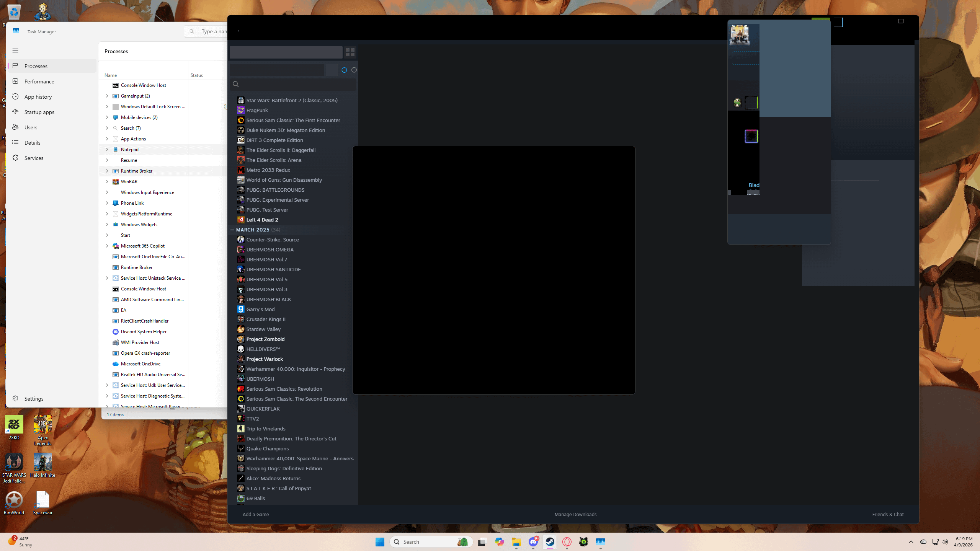Expand the Microsoft 365 Copilot process

[107, 246]
